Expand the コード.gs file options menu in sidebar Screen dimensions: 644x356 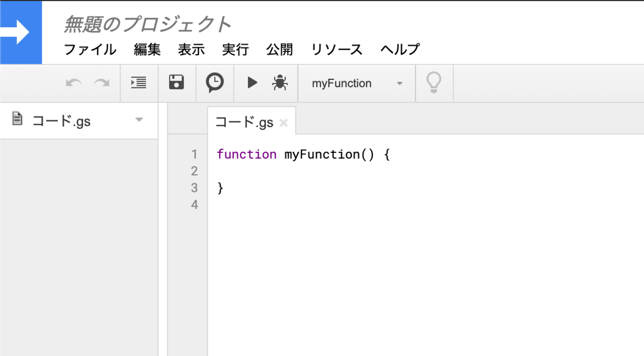pyautogui.click(x=138, y=120)
